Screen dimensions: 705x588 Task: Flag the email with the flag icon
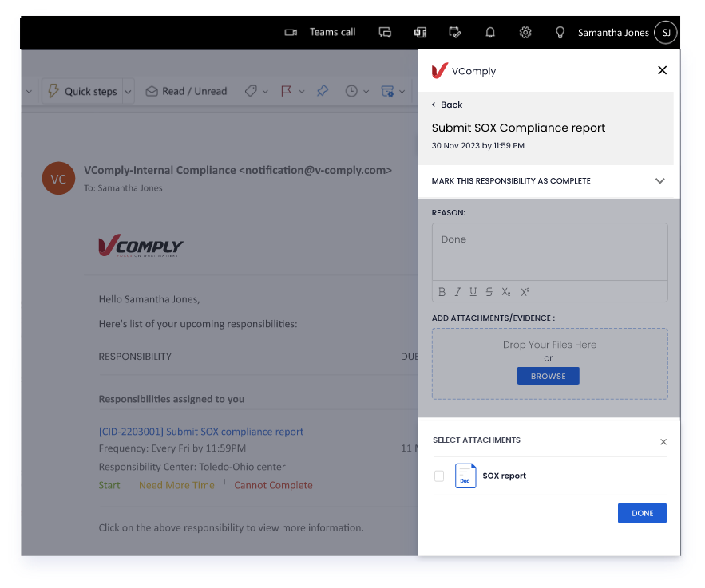(x=286, y=91)
